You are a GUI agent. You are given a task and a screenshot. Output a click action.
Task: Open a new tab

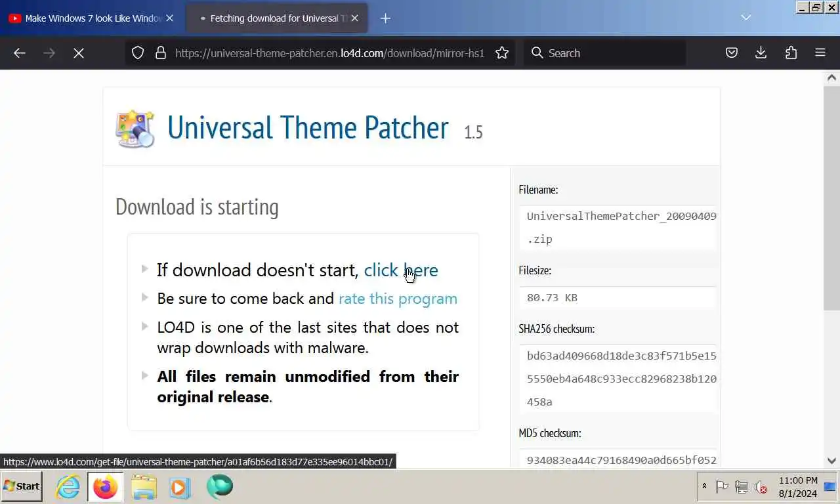coord(385,18)
